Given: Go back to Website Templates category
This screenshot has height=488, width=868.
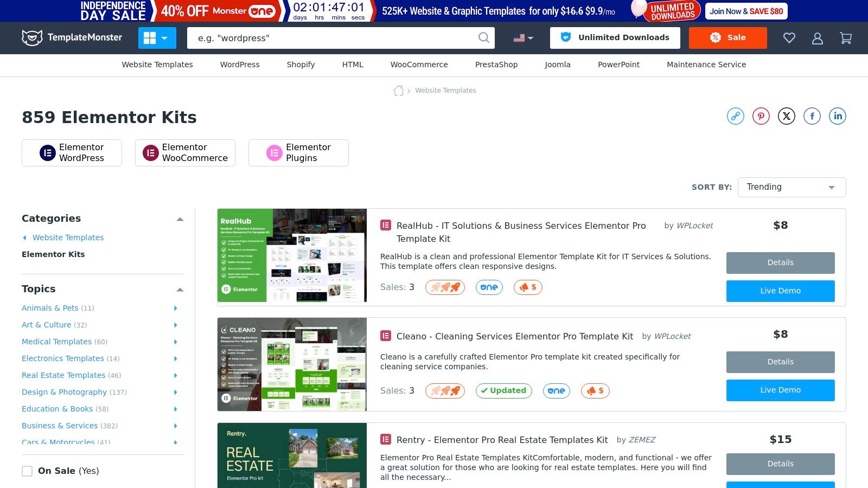Looking at the screenshot, I should click(x=68, y=237).
